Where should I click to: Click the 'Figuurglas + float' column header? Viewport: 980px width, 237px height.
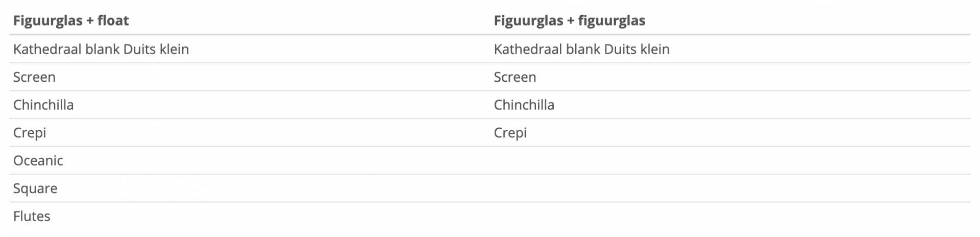pos(71,20)
